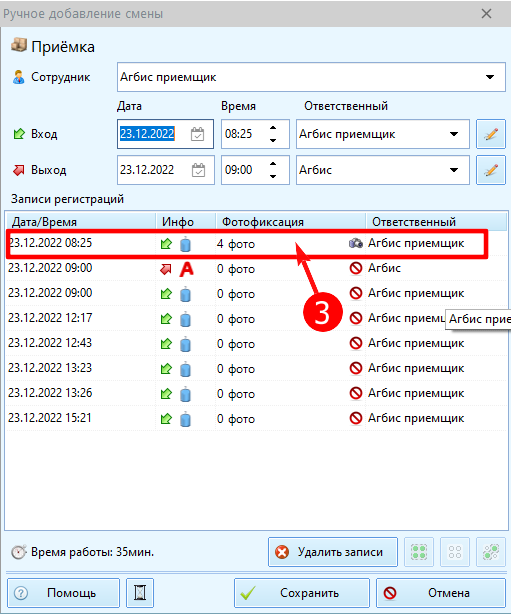
Task: Select the exit record with Агбис responsible
Action: 256,269
